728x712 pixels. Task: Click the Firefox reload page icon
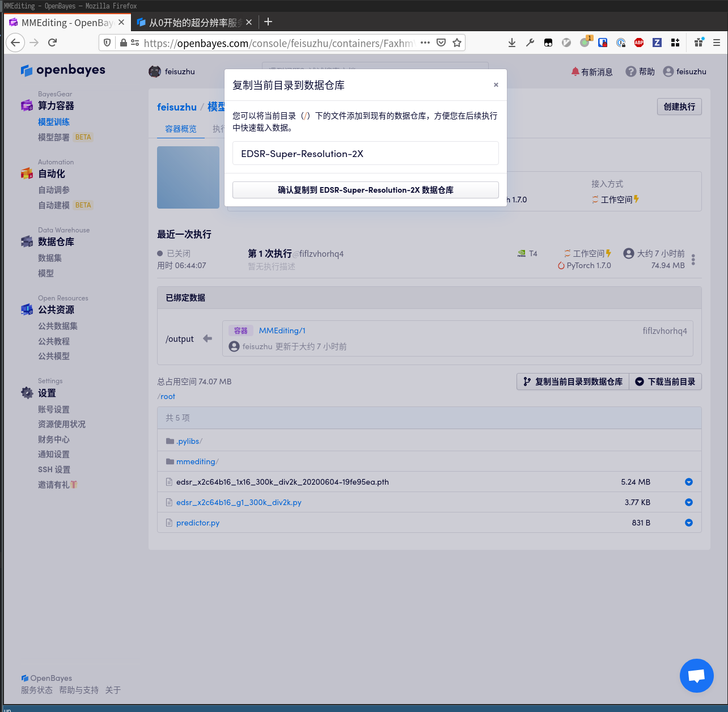point(53,43)
